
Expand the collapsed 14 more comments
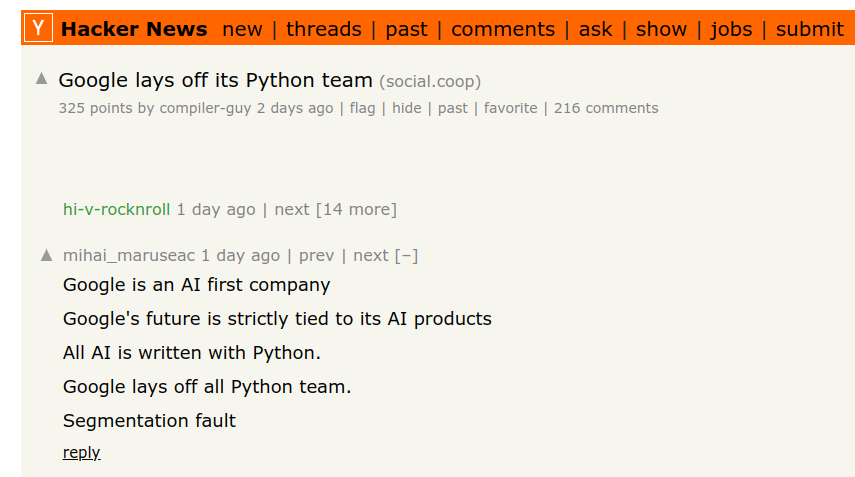coord(356,209)
